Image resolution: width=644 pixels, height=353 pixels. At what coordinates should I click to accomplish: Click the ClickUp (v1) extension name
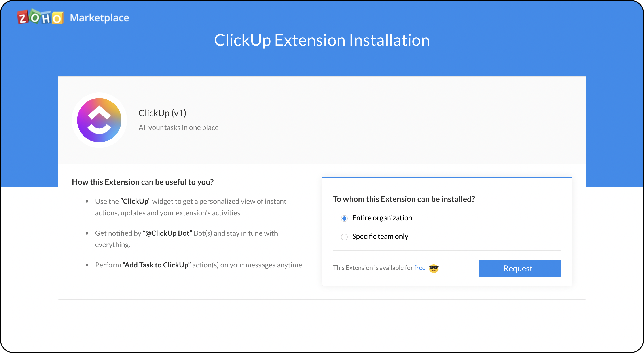pos(163,113)
